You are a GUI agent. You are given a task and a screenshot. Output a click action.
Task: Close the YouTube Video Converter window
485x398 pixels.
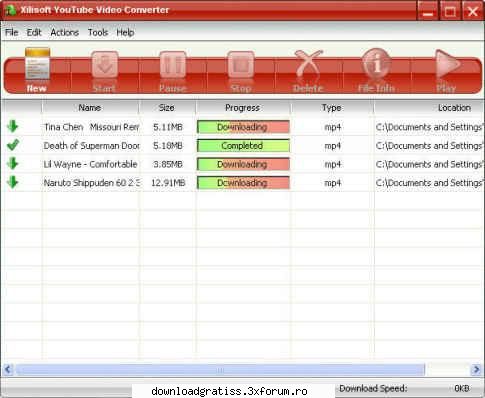click(x=472, y=12)
